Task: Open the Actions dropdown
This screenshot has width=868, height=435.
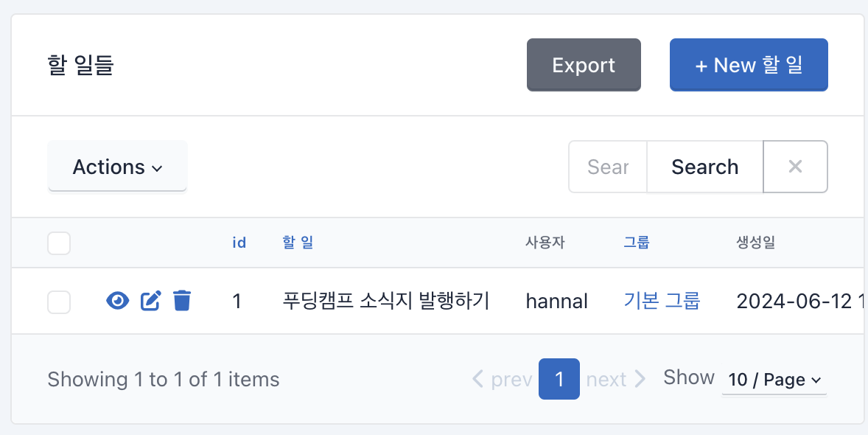Action: [117, 167]
